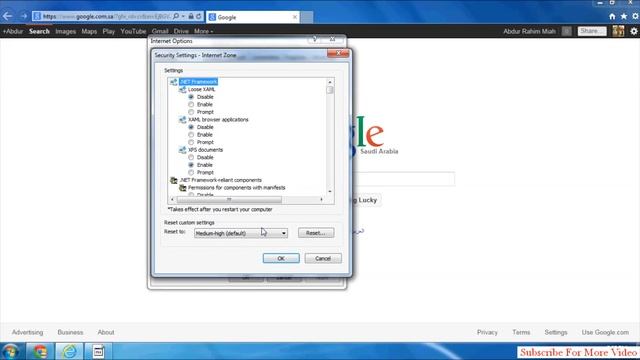Select Prompt under XPS documents
The image size is (640, 360).
[x=191, y=172]
